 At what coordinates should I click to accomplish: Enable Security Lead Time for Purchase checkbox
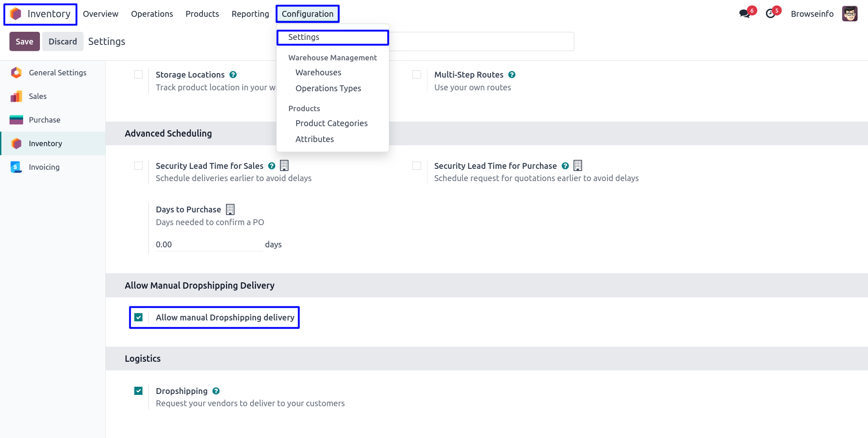point(417,166)
